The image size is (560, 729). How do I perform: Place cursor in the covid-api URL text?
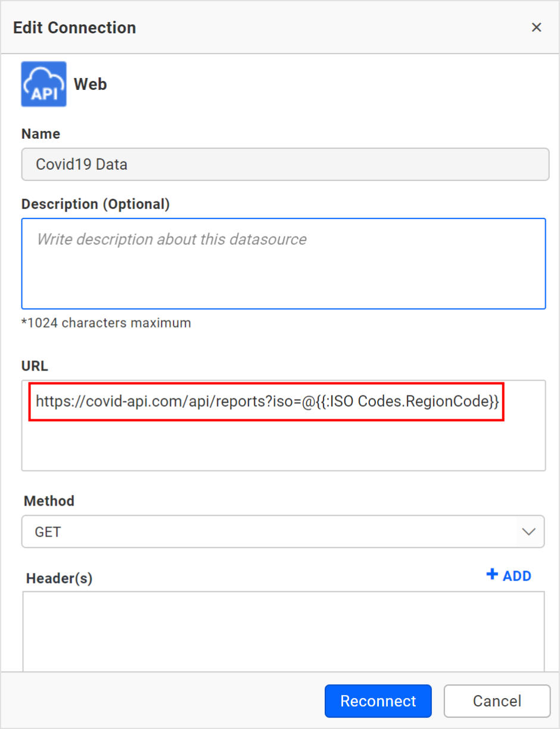[267, 401]
